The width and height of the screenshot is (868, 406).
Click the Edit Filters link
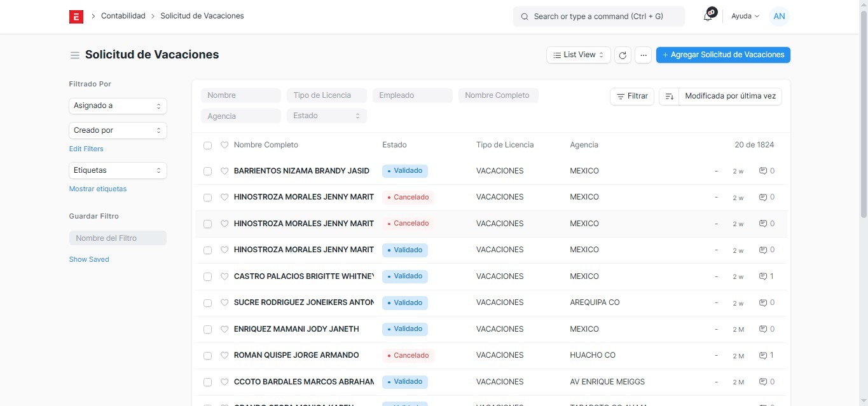[86, 149]
